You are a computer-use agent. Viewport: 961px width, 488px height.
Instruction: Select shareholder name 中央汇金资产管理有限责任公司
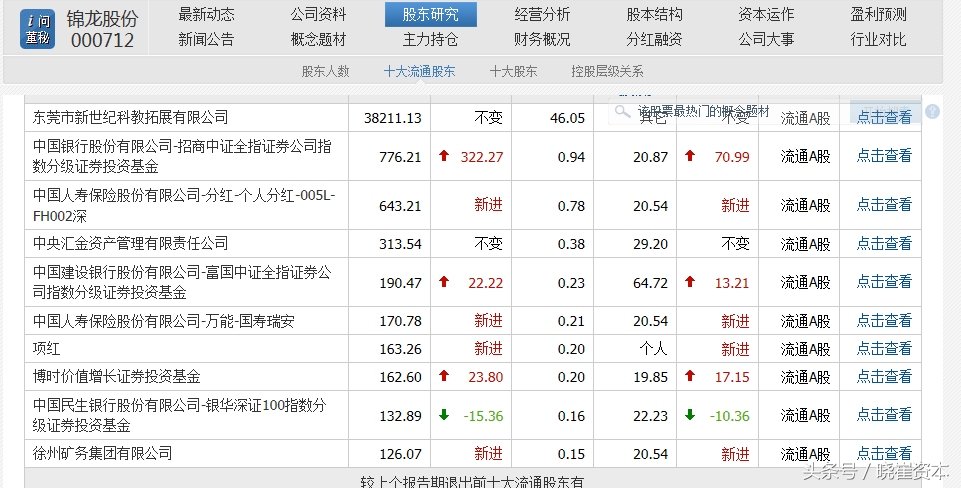pyautogui.click(x=130, y=243)
